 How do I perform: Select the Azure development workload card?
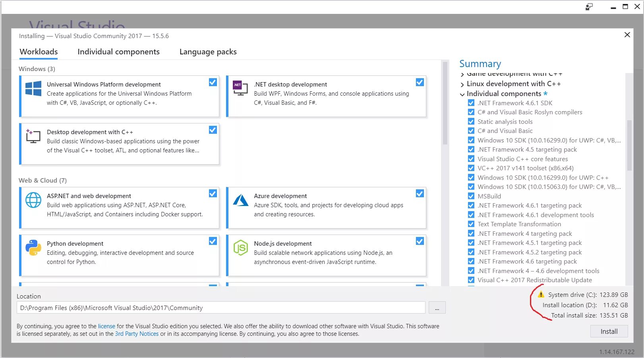[x=326, y=208]
